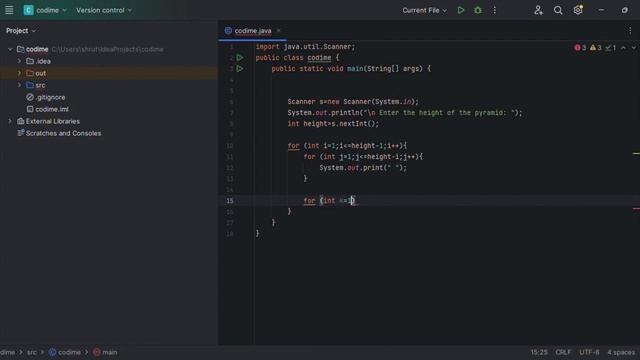
Task: Click codime class in the breadcrumb bar
Action: coord(64,352)
